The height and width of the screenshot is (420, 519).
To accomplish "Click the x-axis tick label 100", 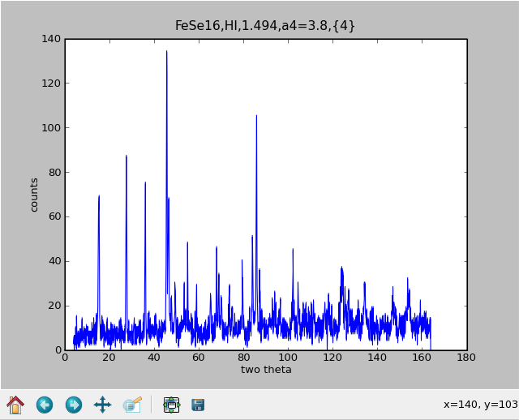I will 288,357.
